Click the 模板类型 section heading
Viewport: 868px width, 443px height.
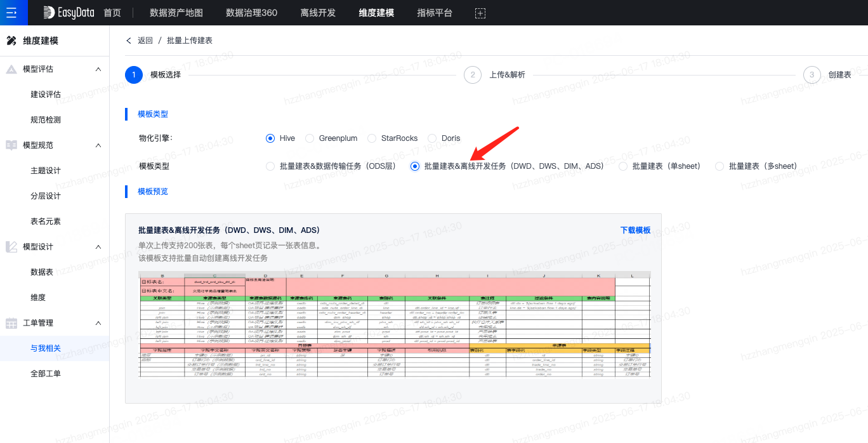point(153,114)
